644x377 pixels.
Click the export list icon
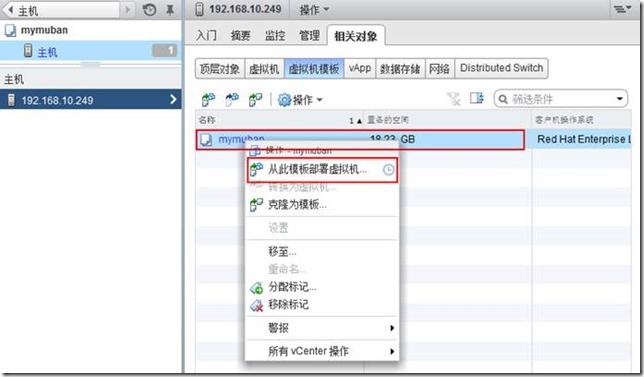[477, 98]
